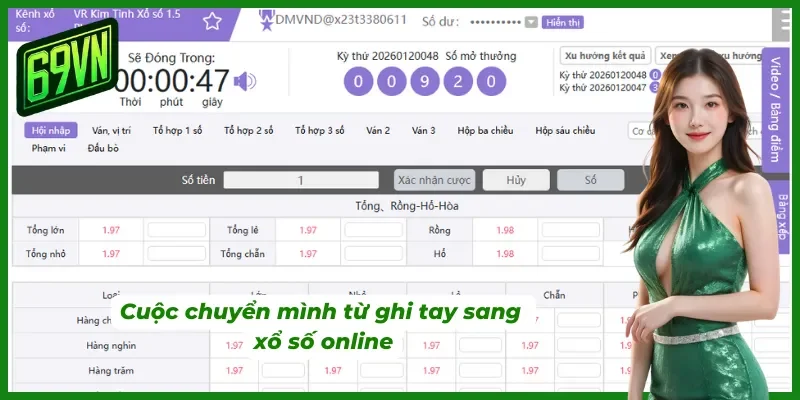Click the Số button
The image size is (800, 400).
[590, 180]
